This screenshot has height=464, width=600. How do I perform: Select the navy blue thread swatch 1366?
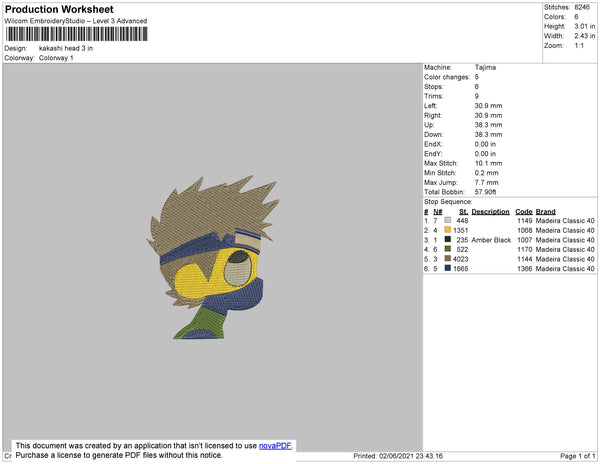coord(447,268)
